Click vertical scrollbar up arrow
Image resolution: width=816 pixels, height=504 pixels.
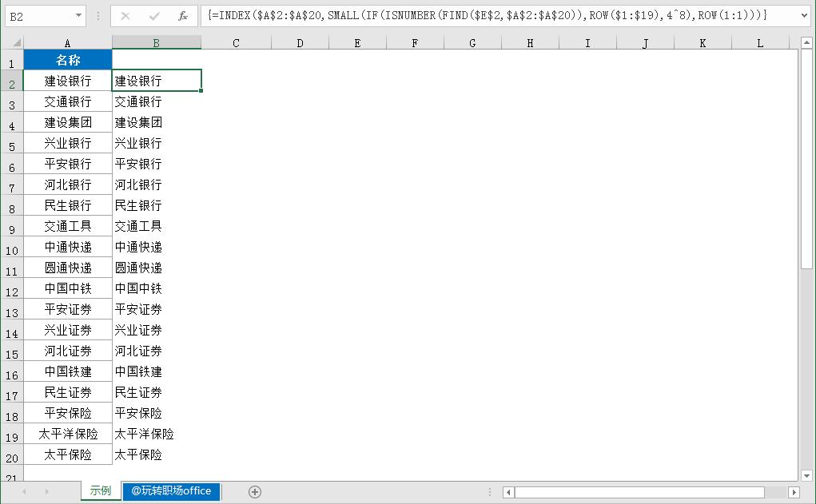(806, 42)
